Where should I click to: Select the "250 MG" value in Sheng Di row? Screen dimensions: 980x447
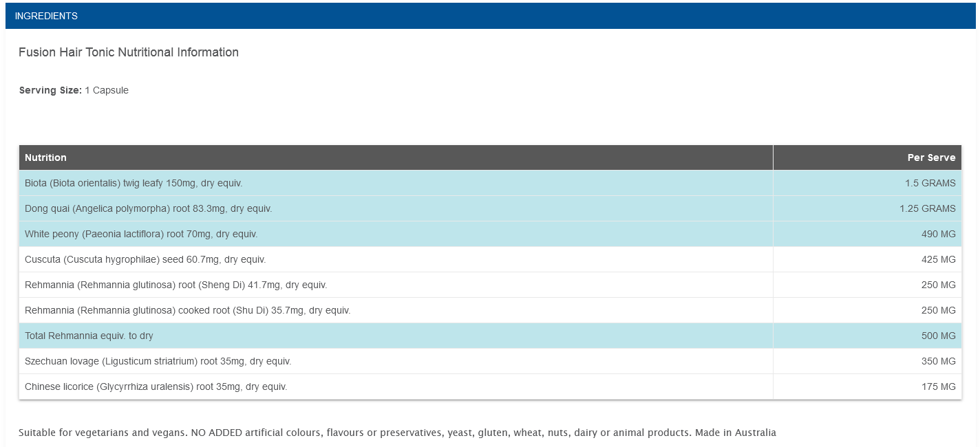point(939,285)
